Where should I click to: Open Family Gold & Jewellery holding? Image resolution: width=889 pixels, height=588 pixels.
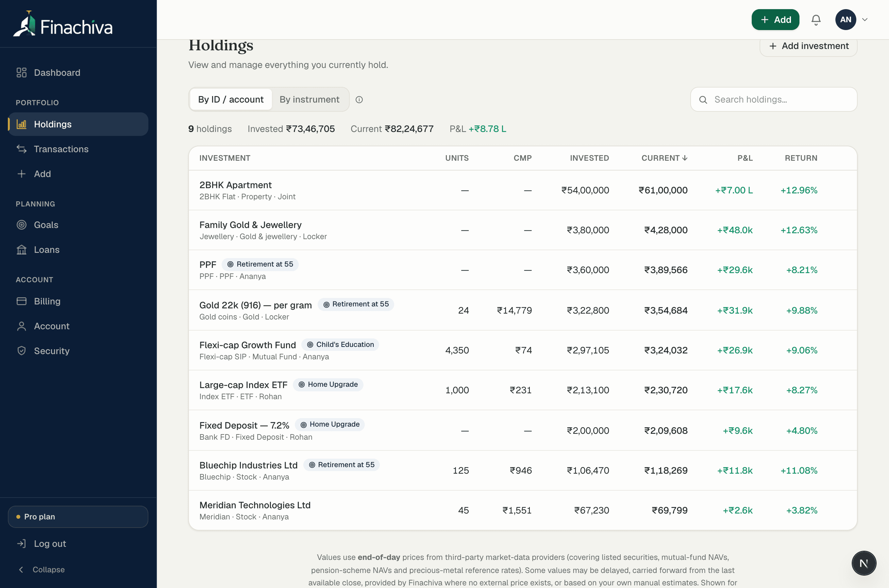click(523, 230)
